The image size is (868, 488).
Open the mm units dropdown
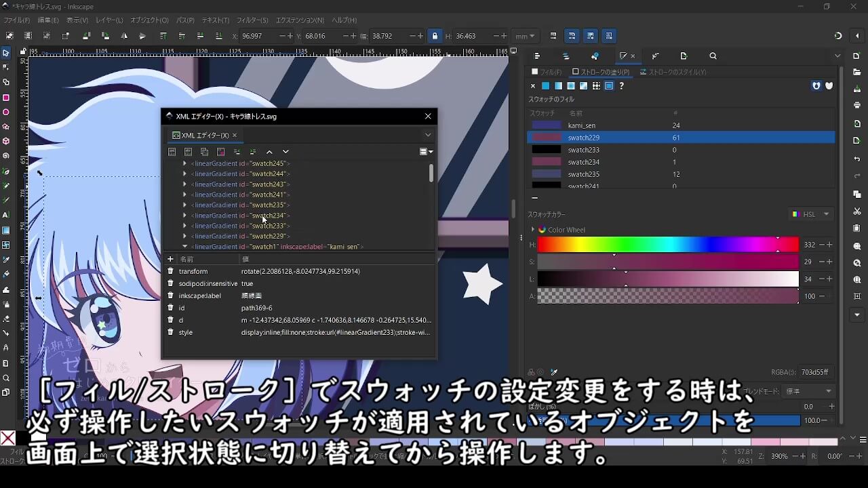point(525,36)
